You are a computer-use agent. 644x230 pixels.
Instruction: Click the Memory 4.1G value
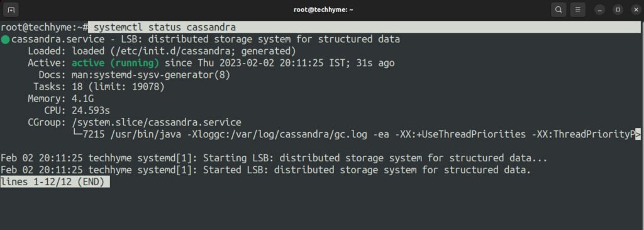click(x=82, y=99)
